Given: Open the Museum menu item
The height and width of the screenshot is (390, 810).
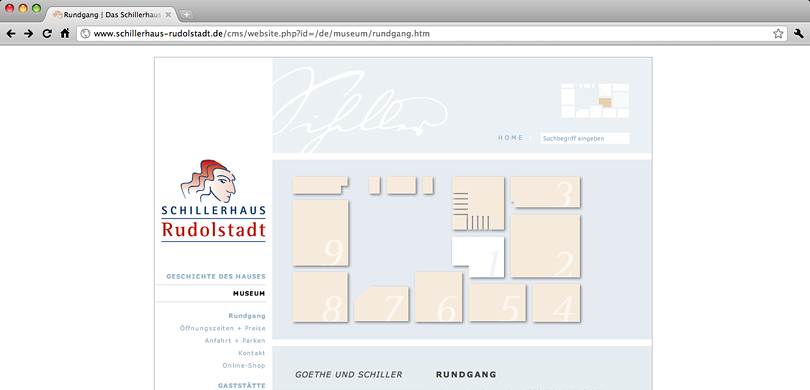Looking at the screenshot, I should click(x=249, y=293).
